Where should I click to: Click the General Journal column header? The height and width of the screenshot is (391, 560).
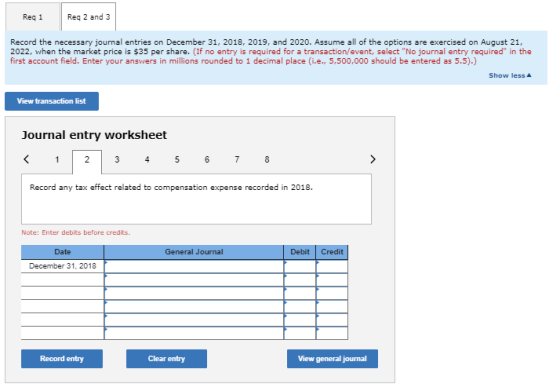(194, 252)
